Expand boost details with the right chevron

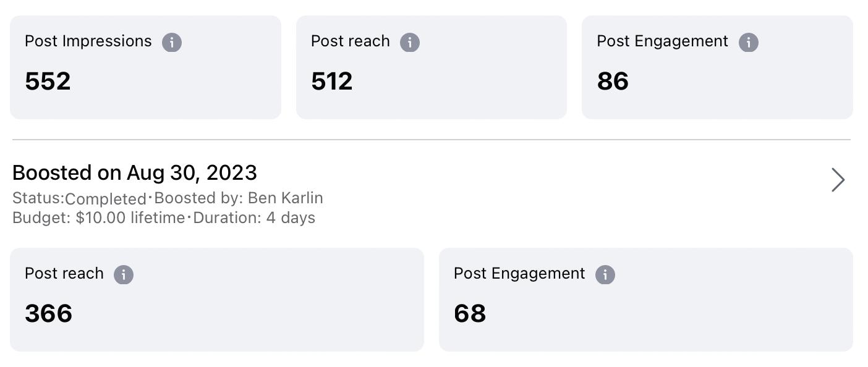point(838,180)
